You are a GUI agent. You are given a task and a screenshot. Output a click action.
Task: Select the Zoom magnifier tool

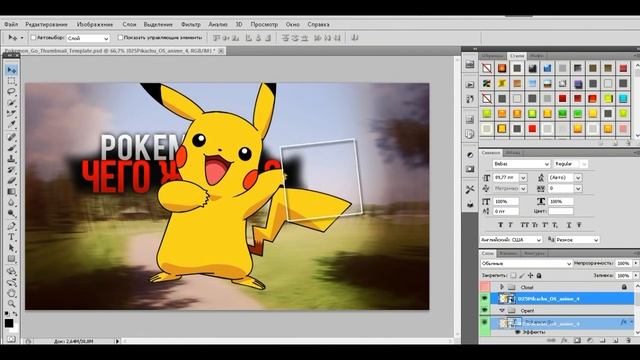pyautogui.click(x=11, y=304)
